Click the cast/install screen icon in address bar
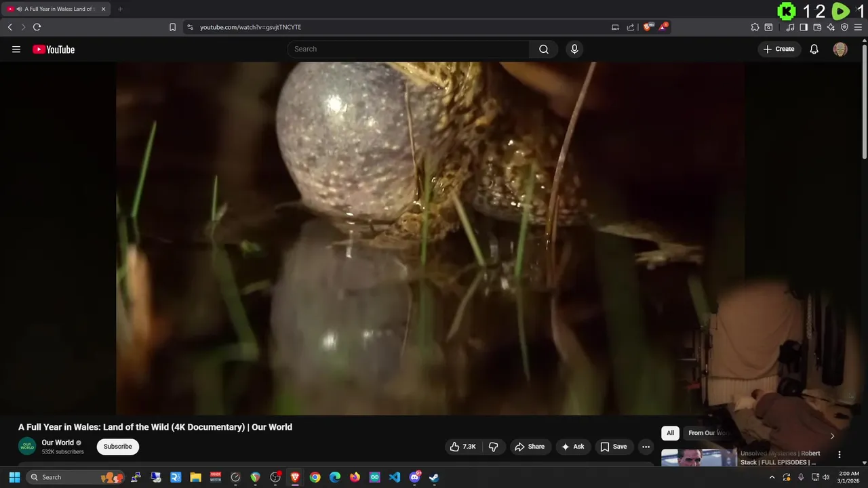868x488 pixels. tap(615, 27)
